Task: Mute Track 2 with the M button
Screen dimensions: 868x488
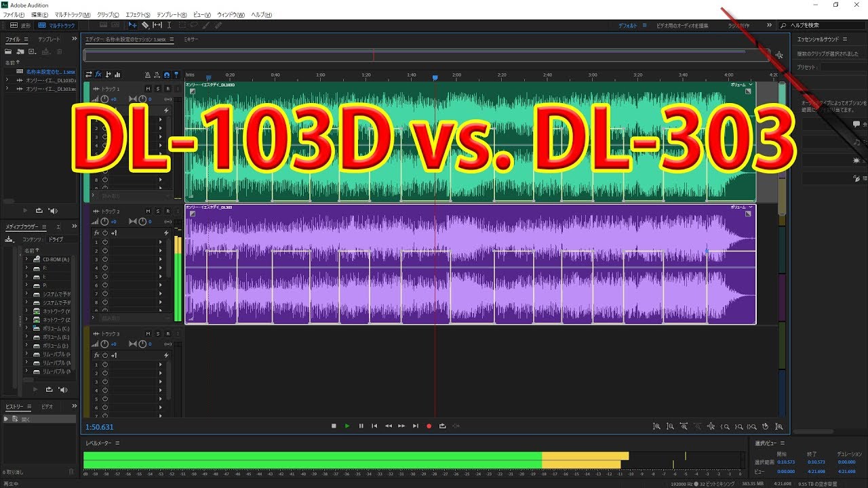Action: 148,211
